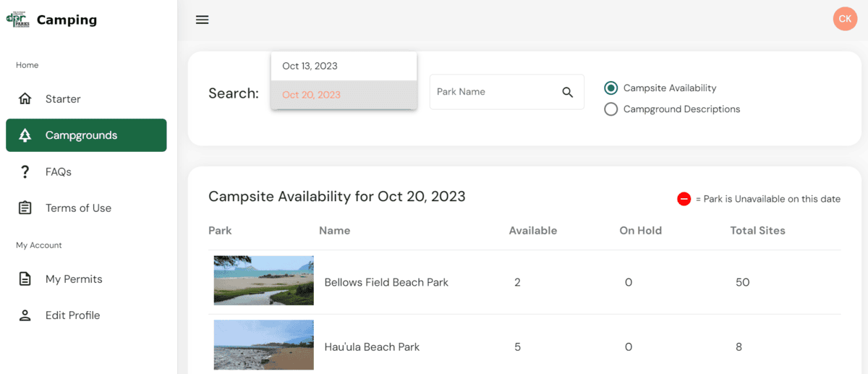Image resolution: width=868 pixels, height=374 pixels.
Task: Click the search magnifier icon
Action: tap(568, 92)
